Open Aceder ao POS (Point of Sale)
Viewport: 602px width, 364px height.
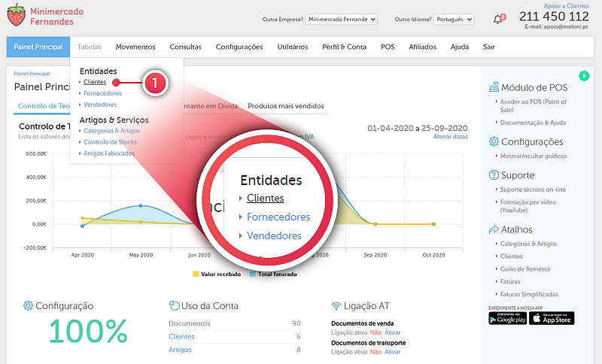pos(534,105)
